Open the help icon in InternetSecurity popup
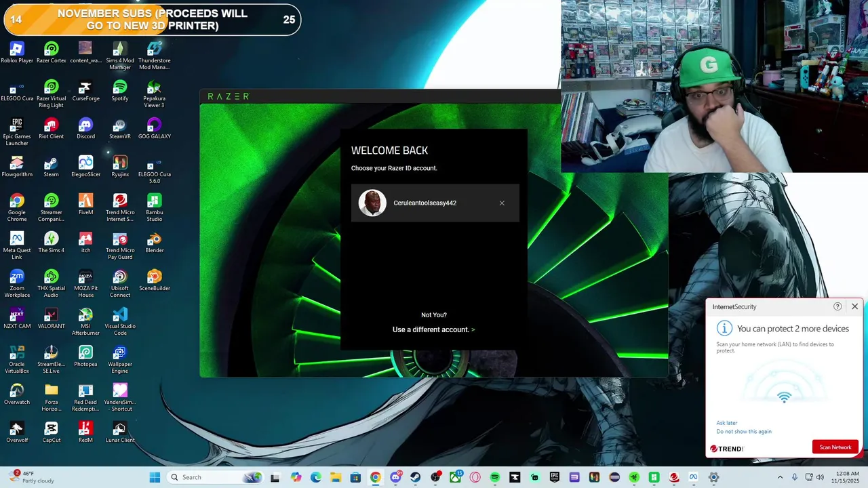868x488 pixels. point(837,306)
